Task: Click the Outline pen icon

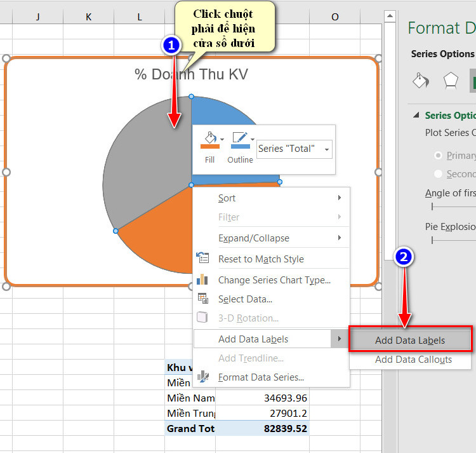Action: click(x=240, y=140)
